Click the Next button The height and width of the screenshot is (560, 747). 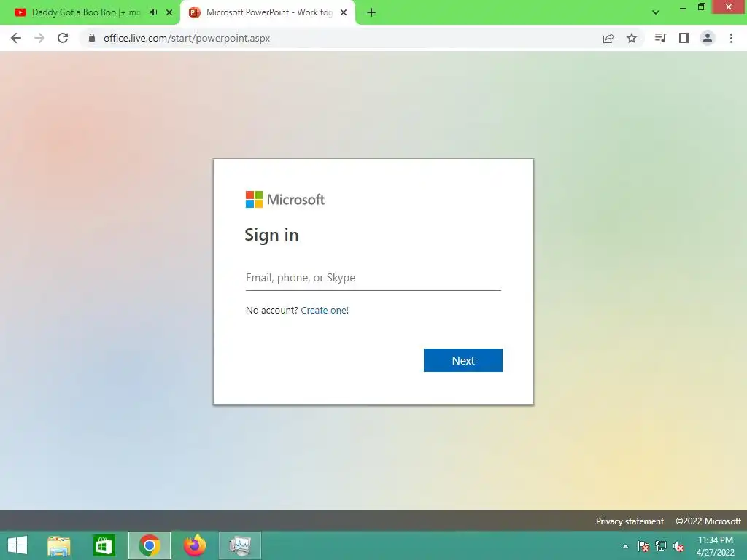[x=463, y=360]
